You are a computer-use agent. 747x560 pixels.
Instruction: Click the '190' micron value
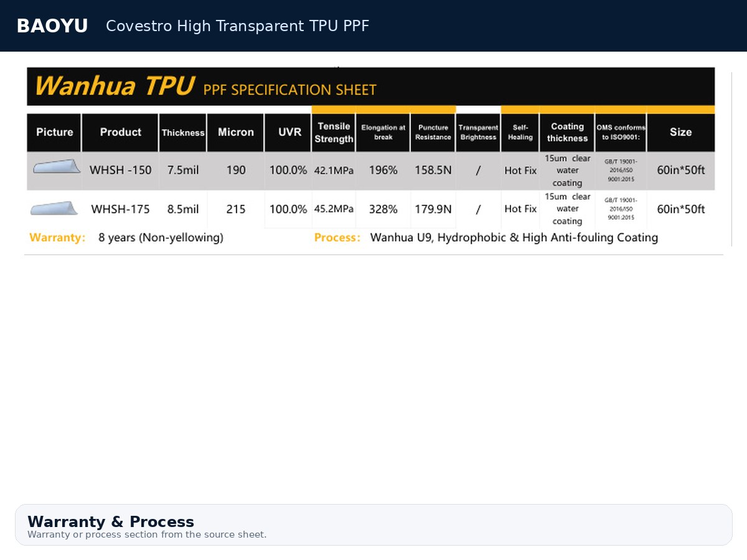point(236,170)
